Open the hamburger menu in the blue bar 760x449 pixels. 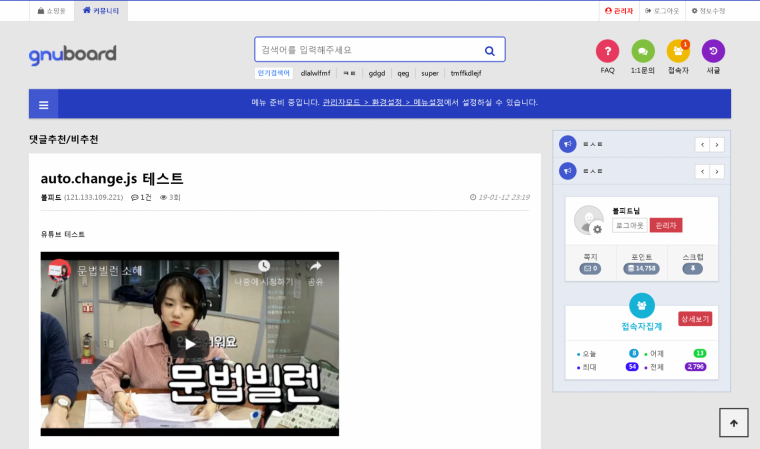44,103
